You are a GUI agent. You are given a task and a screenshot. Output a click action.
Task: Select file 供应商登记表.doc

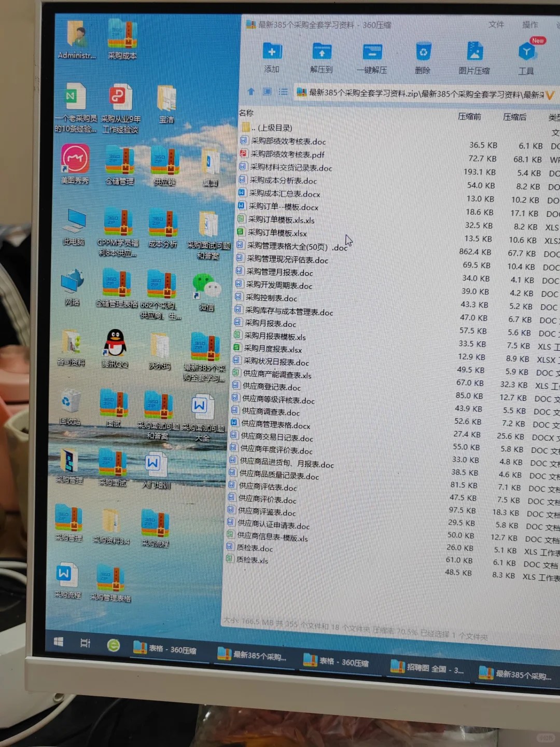[266, 386]
